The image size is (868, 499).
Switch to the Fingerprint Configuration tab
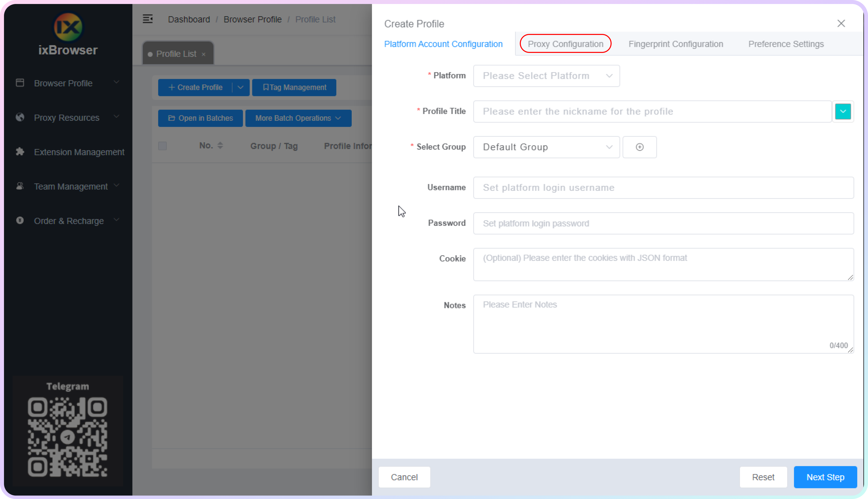(x=675, y=44)
